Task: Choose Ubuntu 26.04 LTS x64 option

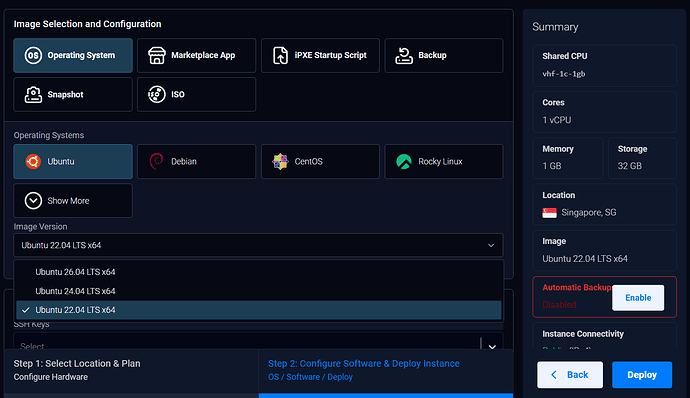Action: [259, 272]
